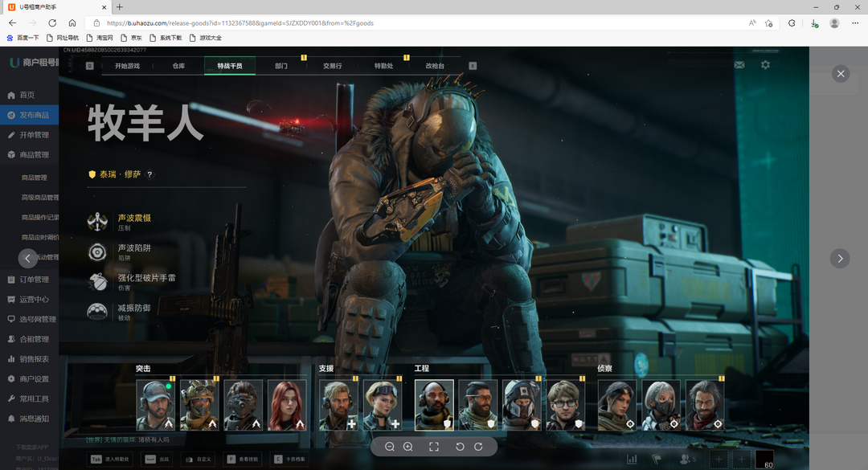Click the 仓库 tab in the screenshot
The image size is (868, 470).
pyautogui.click(x=178, y=66)
